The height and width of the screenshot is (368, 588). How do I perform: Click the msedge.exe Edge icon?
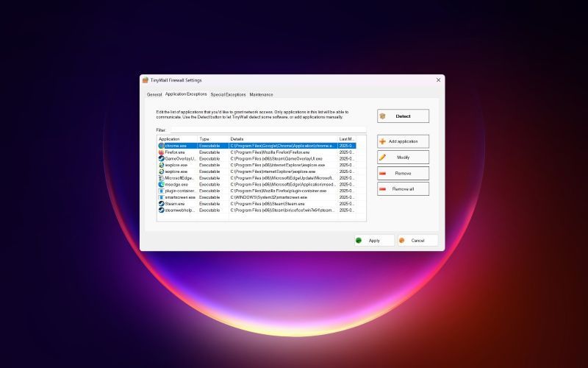click(161, 185)
